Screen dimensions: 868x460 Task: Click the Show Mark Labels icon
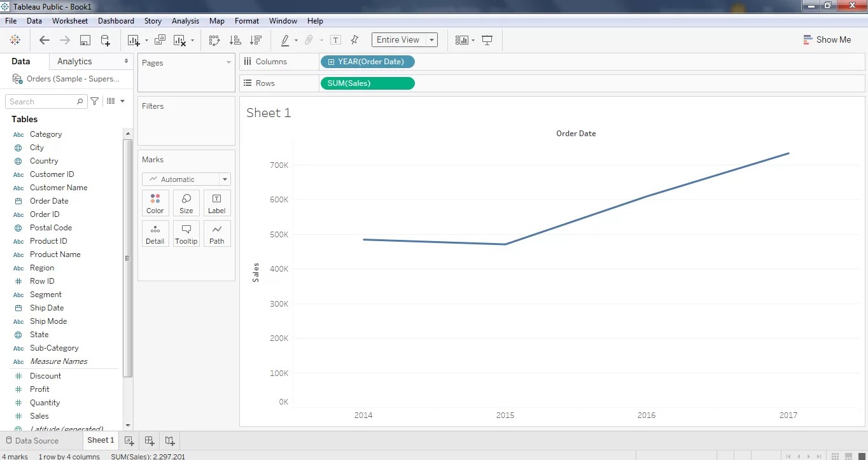coord(335,40)
